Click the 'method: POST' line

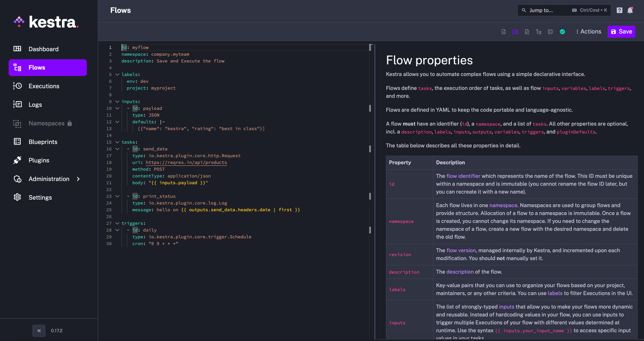pos(148,169)
